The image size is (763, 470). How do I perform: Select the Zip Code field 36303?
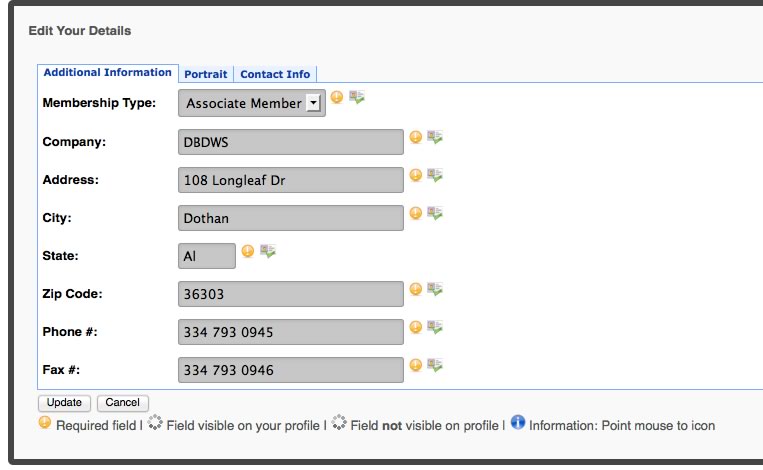(x=291, y=294)
